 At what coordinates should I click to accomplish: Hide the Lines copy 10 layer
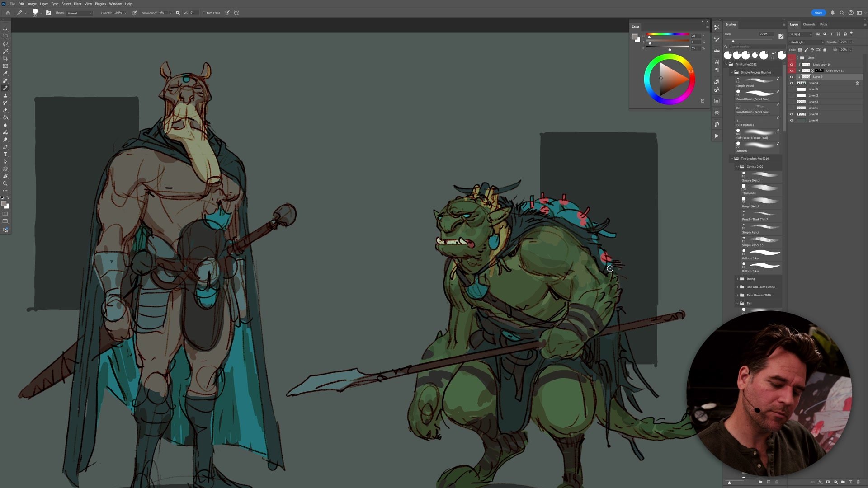tap(791, 65)
